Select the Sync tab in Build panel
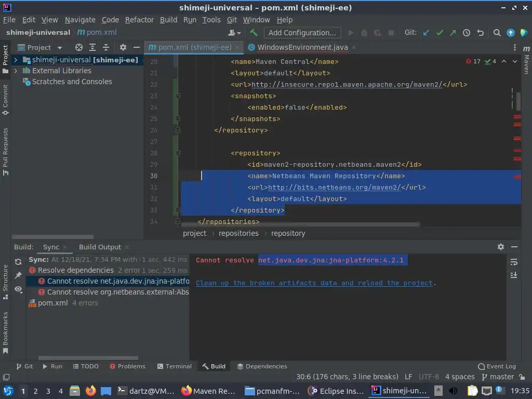Viewport: 532px width, 399px height. tap(51, 247)
